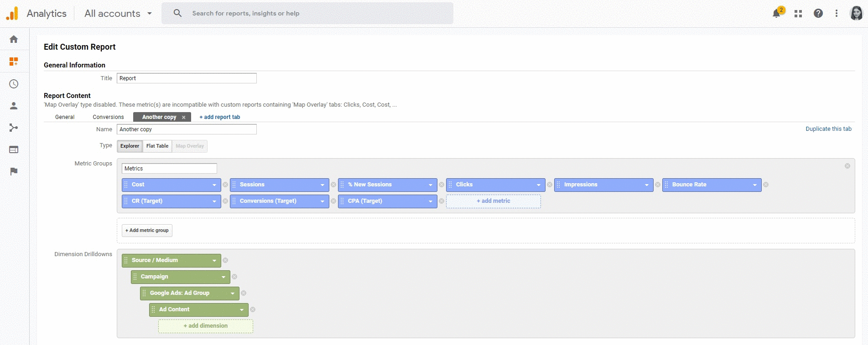Open Google Ads: Ad Group dropdown
The height and width of the screenshot is (345, 868).
233,294
